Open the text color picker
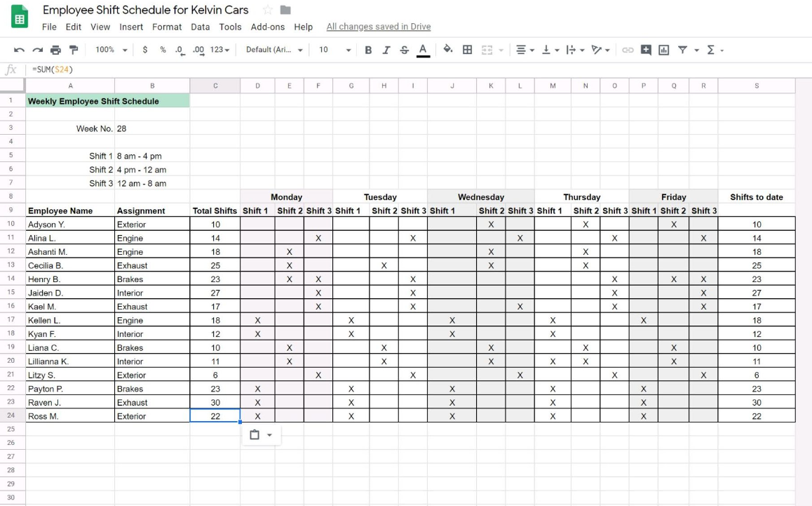The image size is (812, 506). [423, 50]
